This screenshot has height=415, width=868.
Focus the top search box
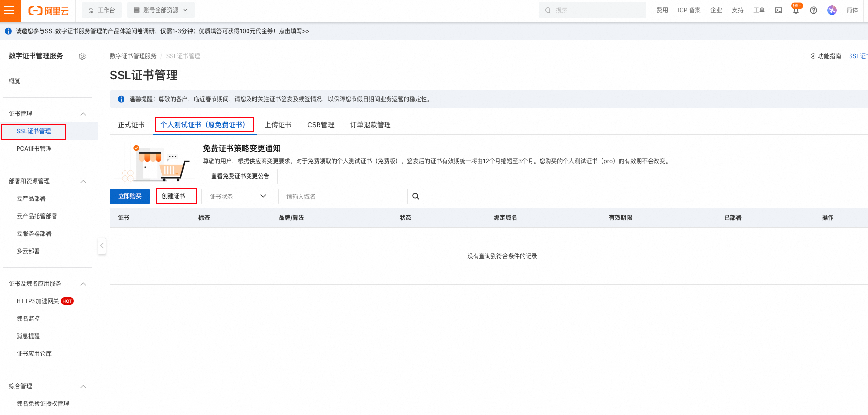592,10
